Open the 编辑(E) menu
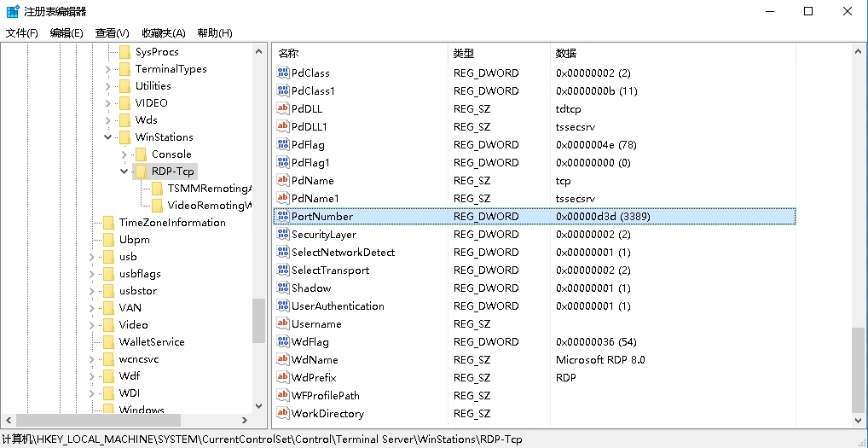The width and height of the screenshot is (868, 448). click(67, 33)
